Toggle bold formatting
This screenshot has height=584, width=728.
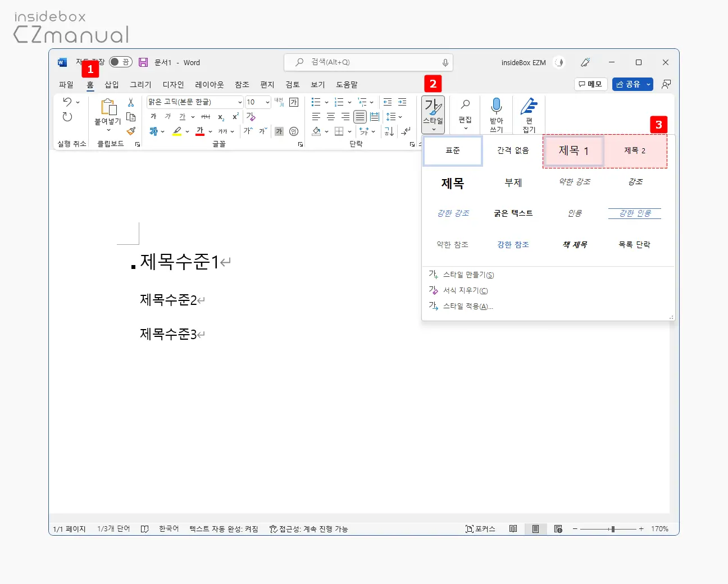pos(153,117)
